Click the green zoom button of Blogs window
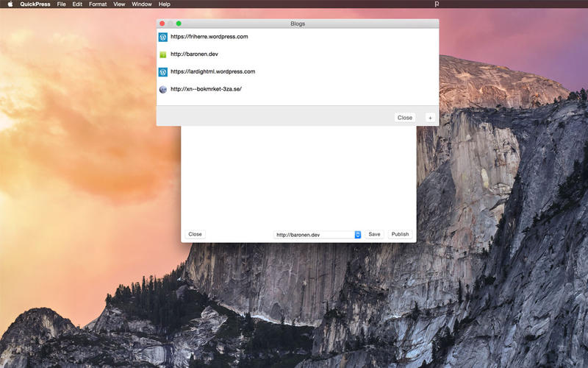Image resolution: width=588 pixels, height=368 pixels. 179,24
